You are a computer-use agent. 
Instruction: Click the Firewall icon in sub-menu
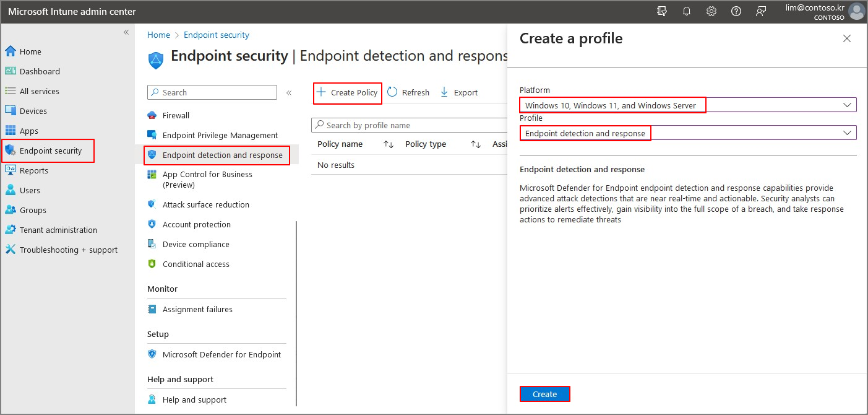point(152,115)
